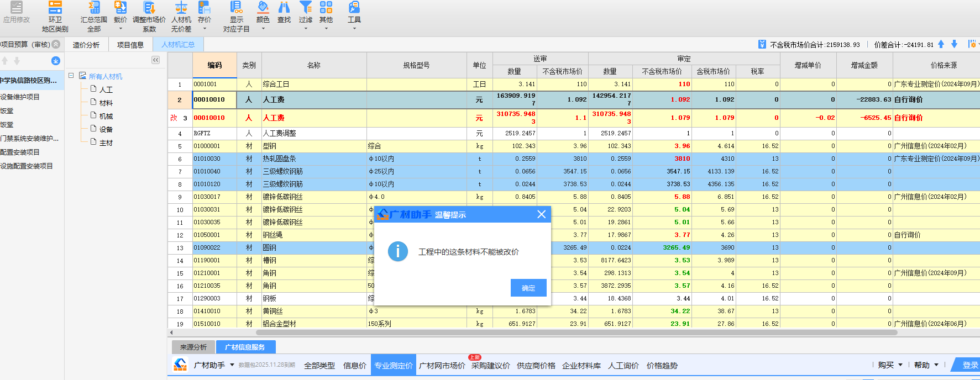Open 价格趋势 in bottom bar
This screenshot has height=380, width=980.
click(x=662, y=365)
